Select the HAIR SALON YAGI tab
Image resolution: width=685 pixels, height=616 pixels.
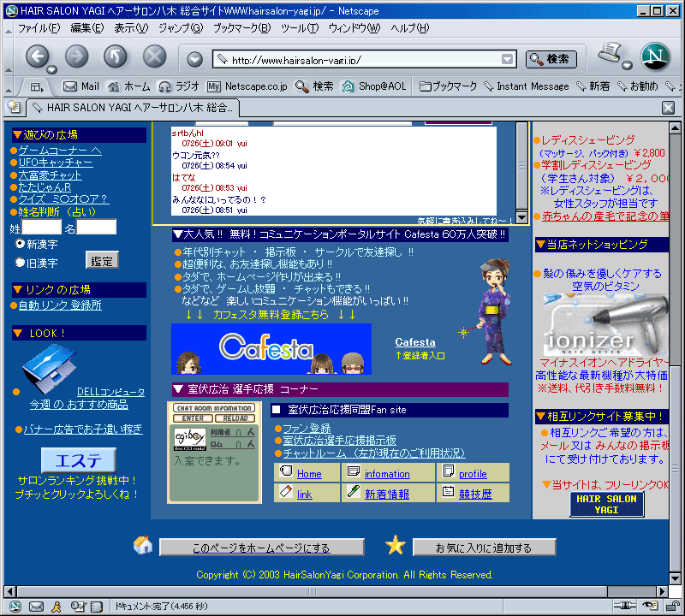tap(134, 108)
